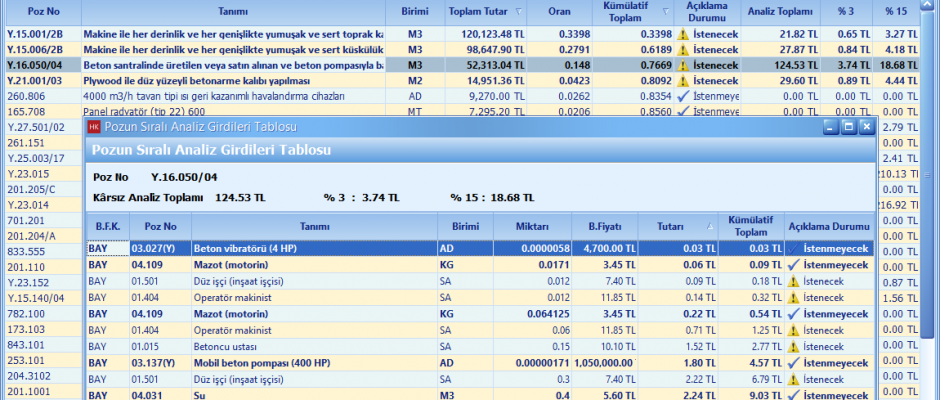Click the checkmark icon in the Mobil beton pompası row

[x=794, y=362]
